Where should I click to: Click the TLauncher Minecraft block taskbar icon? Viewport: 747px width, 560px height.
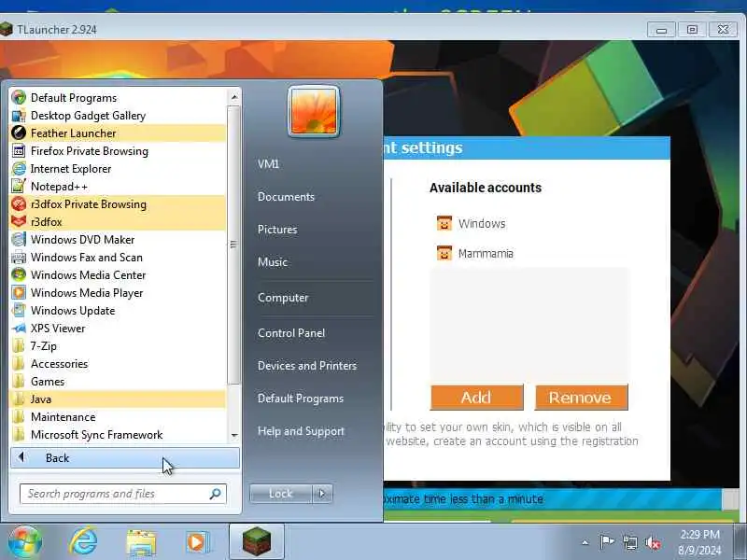click(256, 541)
